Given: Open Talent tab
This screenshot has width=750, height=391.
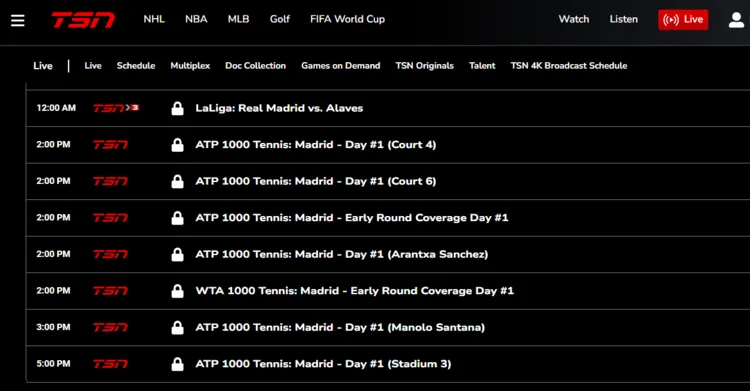Looking at the screenshot, I should click(x=482, y=66).
